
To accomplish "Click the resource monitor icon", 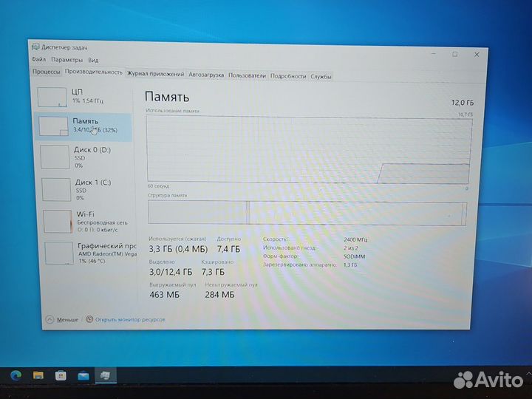I will (x=89, y=319).
